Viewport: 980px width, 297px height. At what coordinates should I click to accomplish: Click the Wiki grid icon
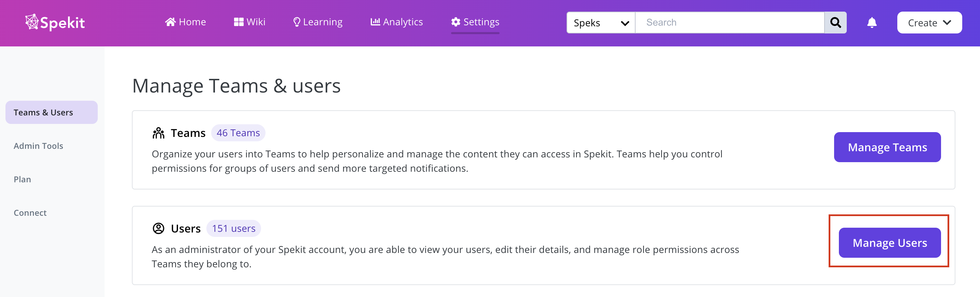[x=239, y=22]
